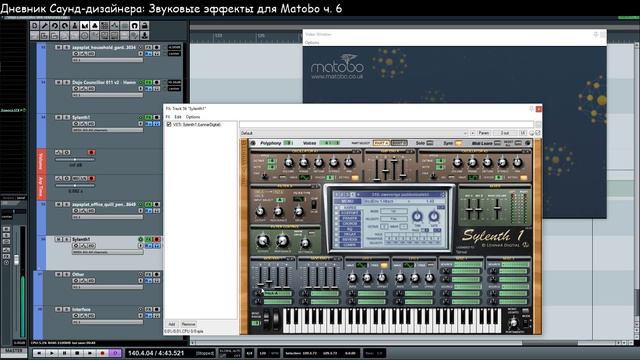Mute the Other track
640x360 pixels.
pyautogui.click(x=58, y=275)
